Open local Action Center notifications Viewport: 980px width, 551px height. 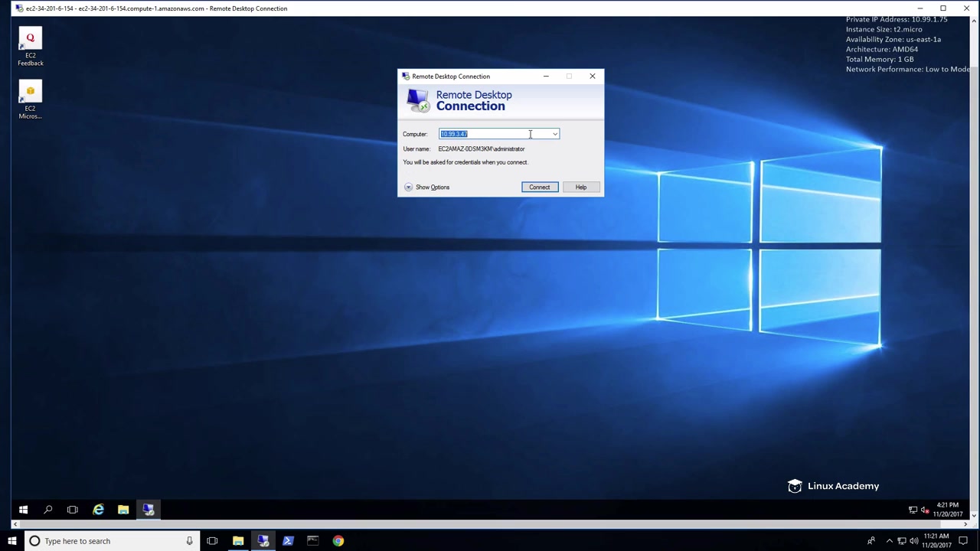[963, 541]
